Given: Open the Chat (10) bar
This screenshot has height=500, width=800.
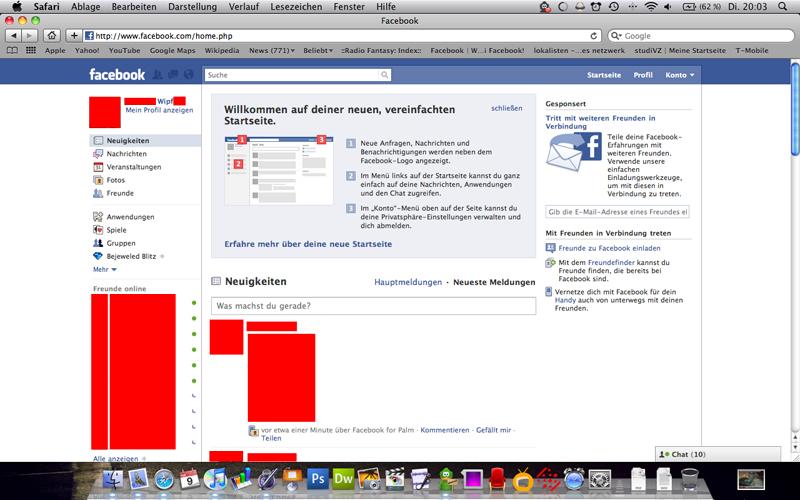Looking at the screenshot, I should point(718,454).
